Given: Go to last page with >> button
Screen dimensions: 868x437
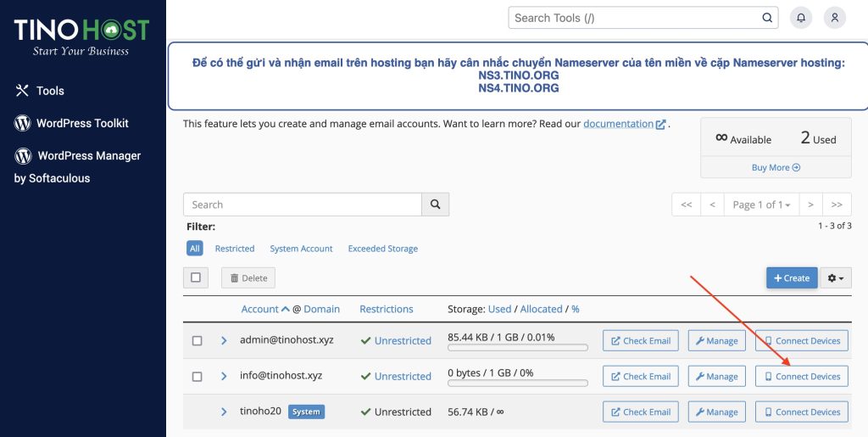Looking at the screenshot, I should pos(837,204).
